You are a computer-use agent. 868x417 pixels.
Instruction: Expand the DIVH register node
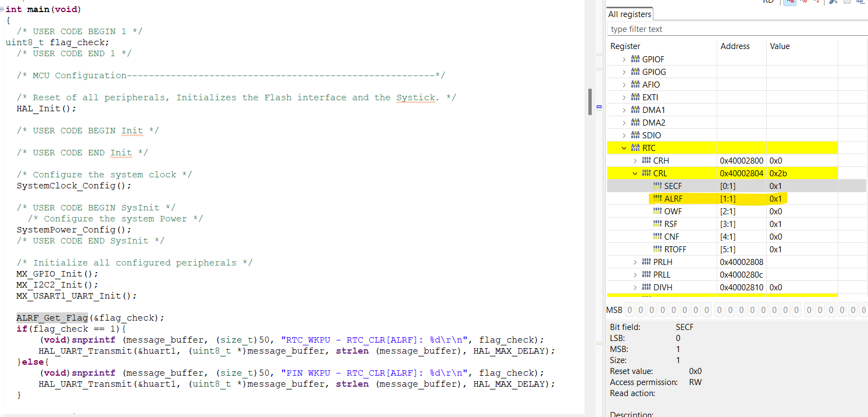(x=635, y=288)
